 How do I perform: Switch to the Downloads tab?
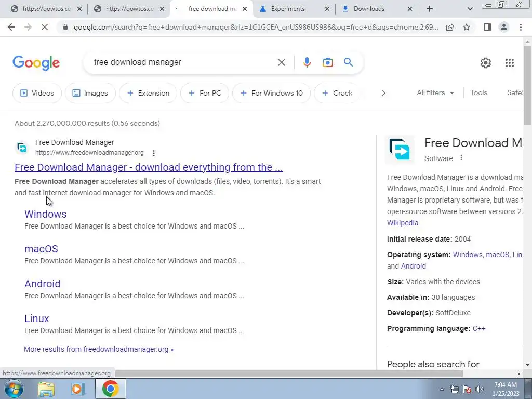tap(369, 9)
